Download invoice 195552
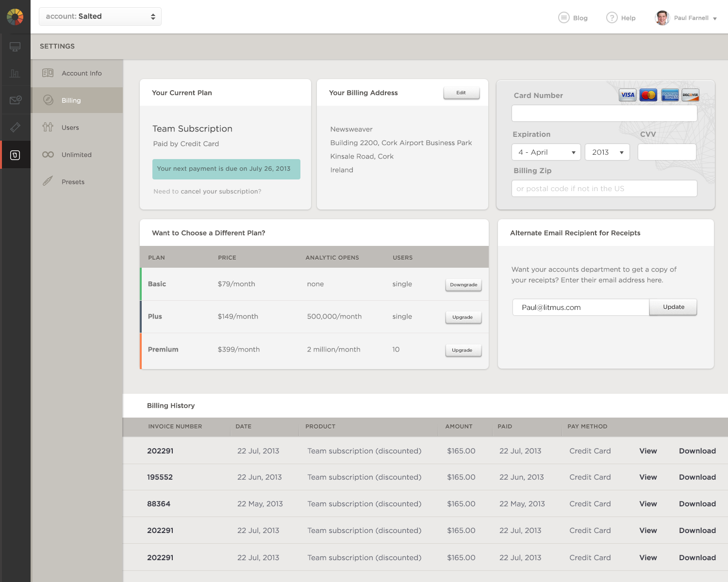Image resolution: width=728 pixels, height=582 pixels. click(x=697, y=477)
